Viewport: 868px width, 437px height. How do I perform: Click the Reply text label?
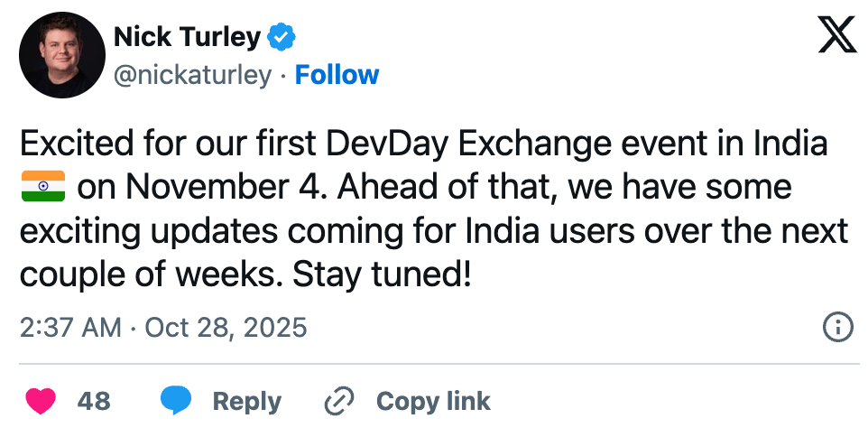tap(246, 401)
